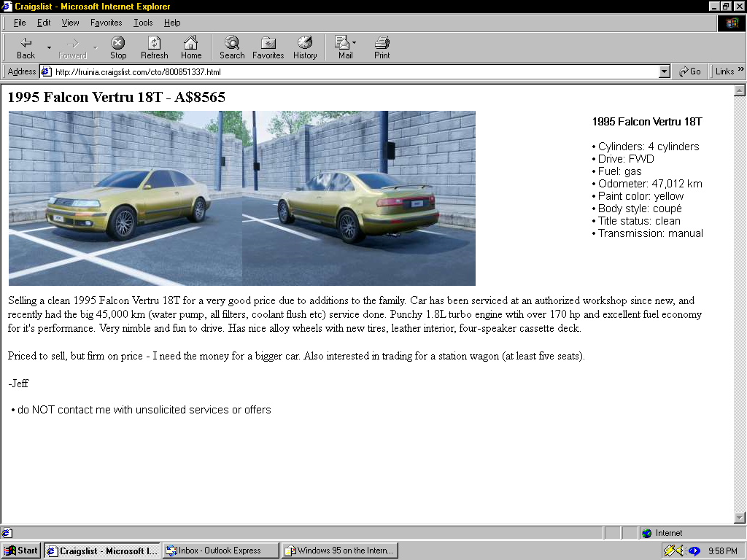Open the Help menu

172,23
